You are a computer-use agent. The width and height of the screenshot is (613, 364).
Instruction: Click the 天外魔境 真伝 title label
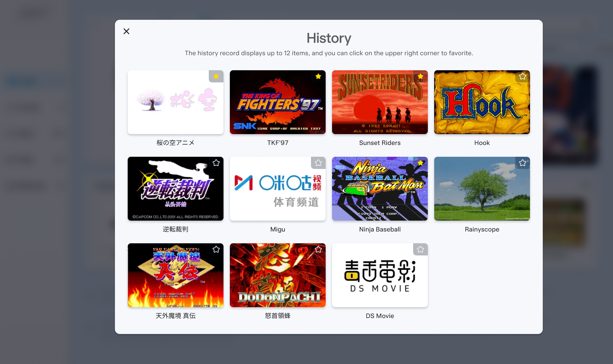coord(176,316)
